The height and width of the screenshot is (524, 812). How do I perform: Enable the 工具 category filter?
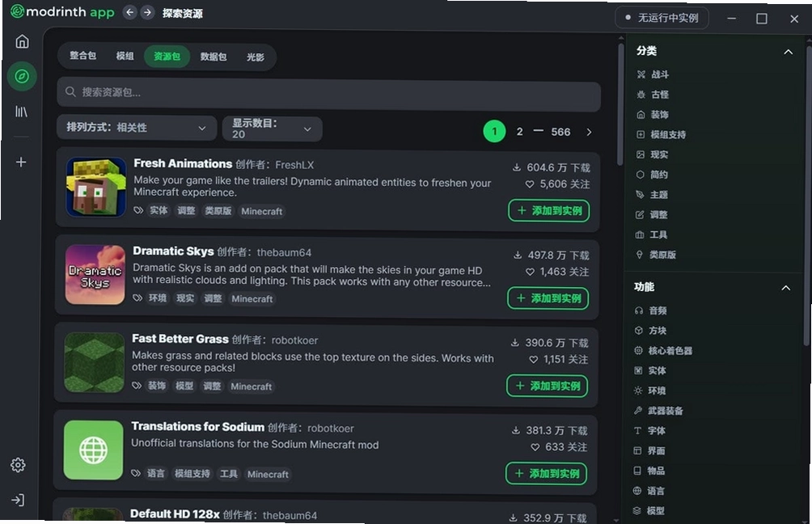(x=652, y=235)
